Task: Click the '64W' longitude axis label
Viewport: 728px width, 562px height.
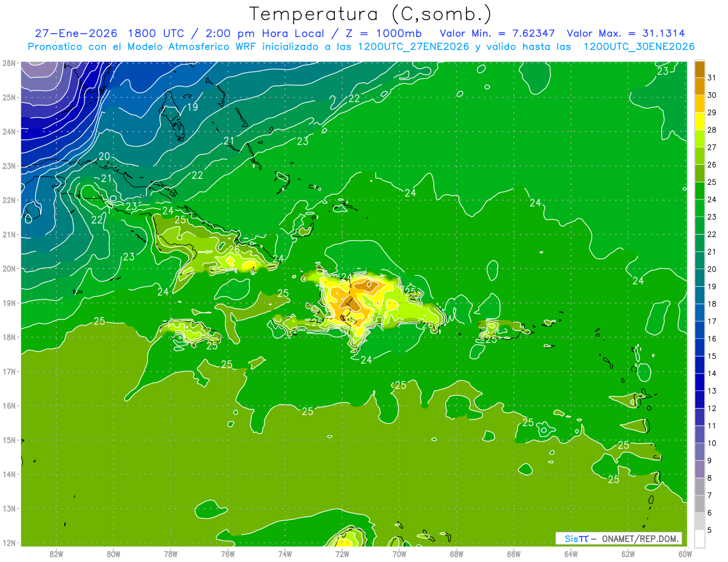Action: [x=571, y=554]
